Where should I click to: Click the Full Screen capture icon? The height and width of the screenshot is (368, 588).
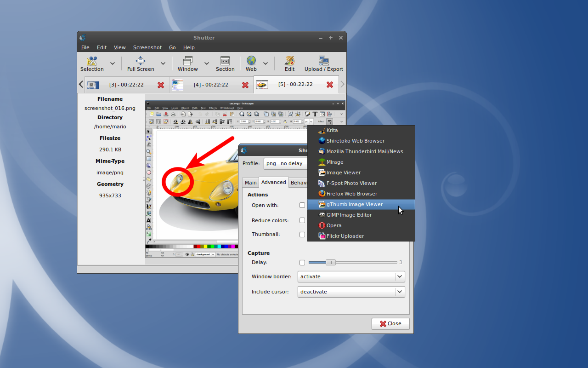141,61
